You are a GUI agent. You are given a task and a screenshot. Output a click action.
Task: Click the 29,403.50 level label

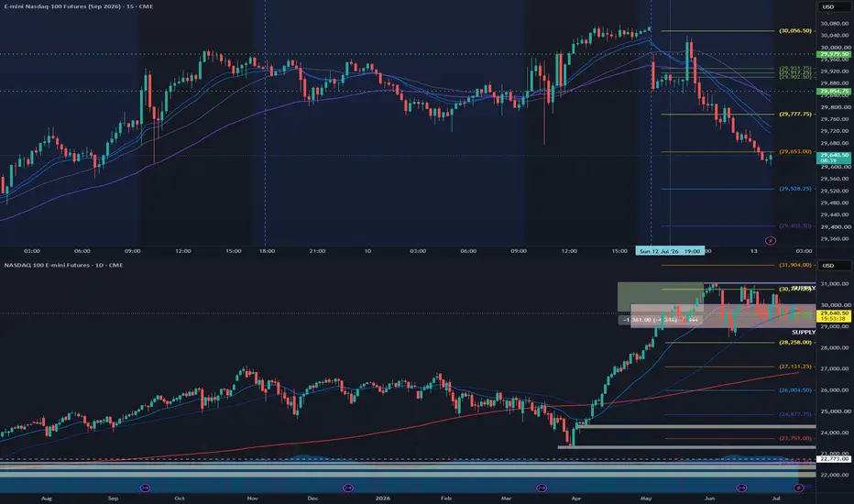(795, 225)
